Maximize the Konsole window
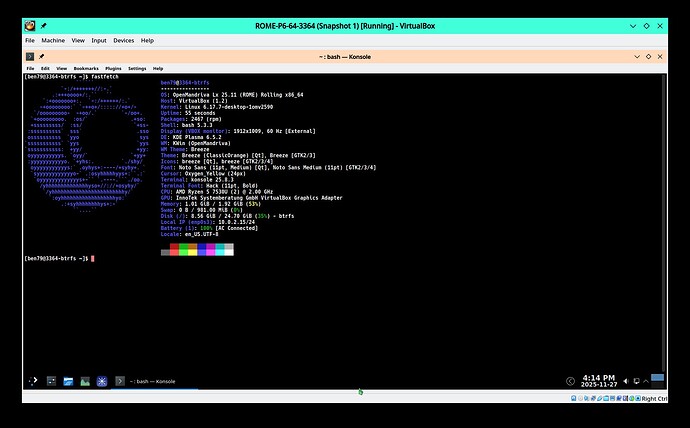 pos(648,57)
